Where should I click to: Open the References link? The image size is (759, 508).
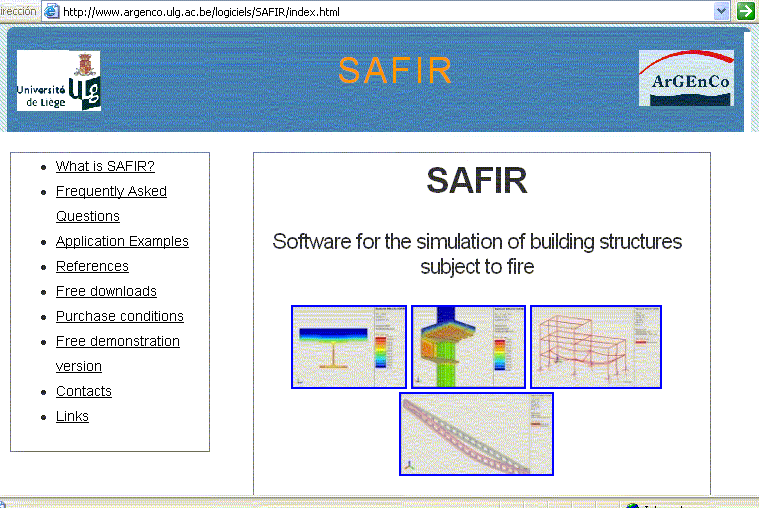coord(92,266)
